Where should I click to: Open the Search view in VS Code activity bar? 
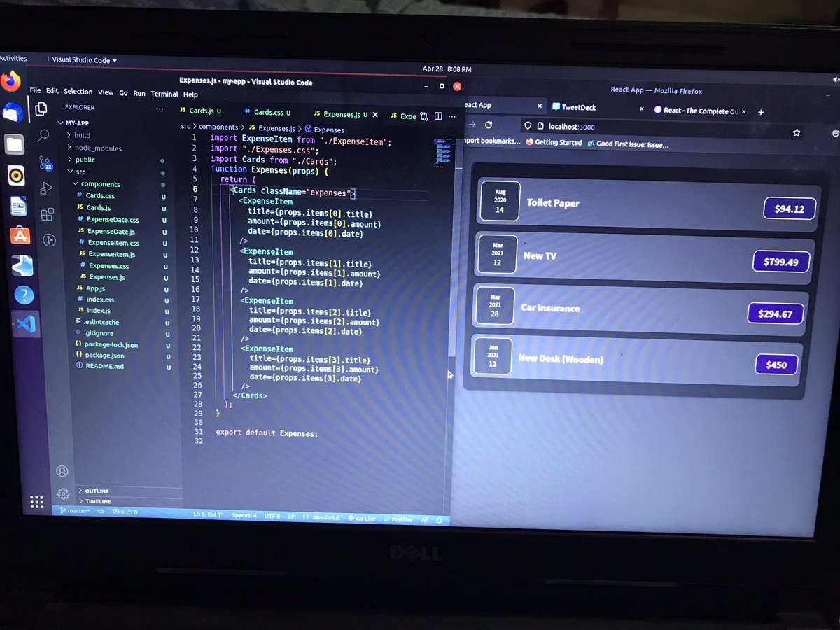43,134
